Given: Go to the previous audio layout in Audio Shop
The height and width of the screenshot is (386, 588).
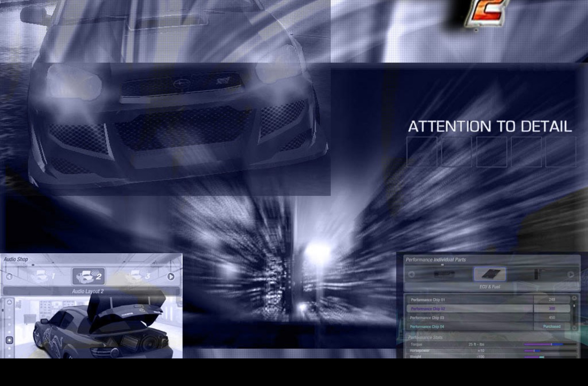Looking at the screenshot, I should (x=9, y=276).
